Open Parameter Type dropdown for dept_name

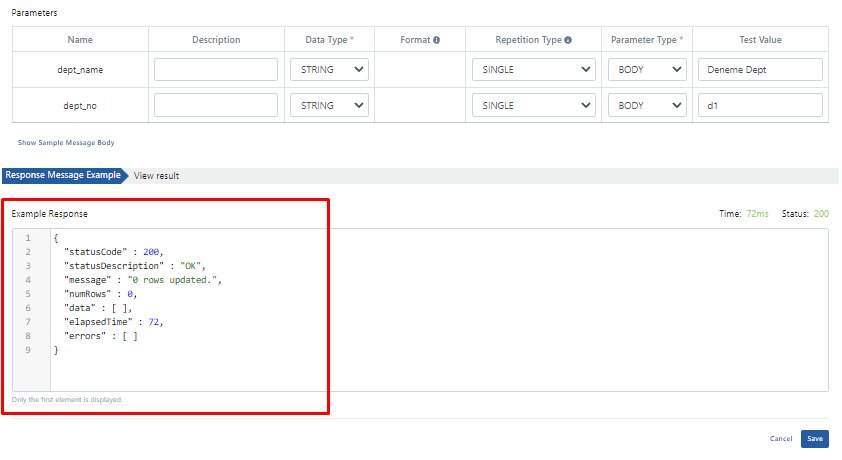(x=647, y=70)
